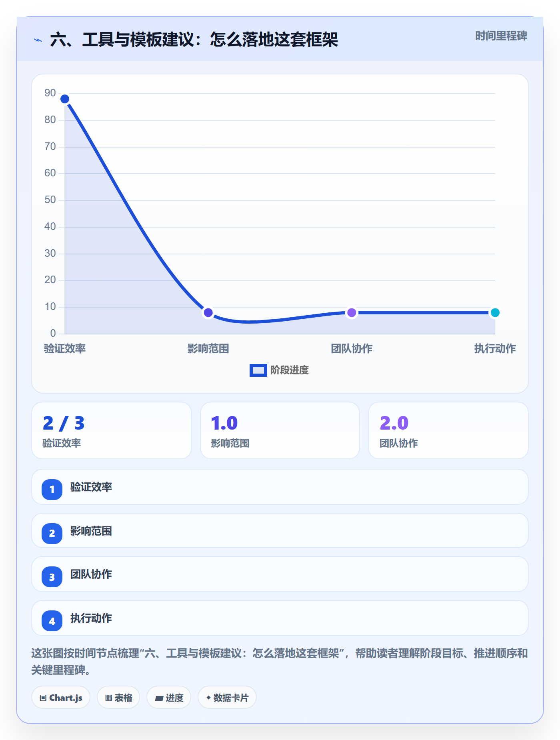
Task: Click the 时间里程碑 label in header
Action: (501, 36)
